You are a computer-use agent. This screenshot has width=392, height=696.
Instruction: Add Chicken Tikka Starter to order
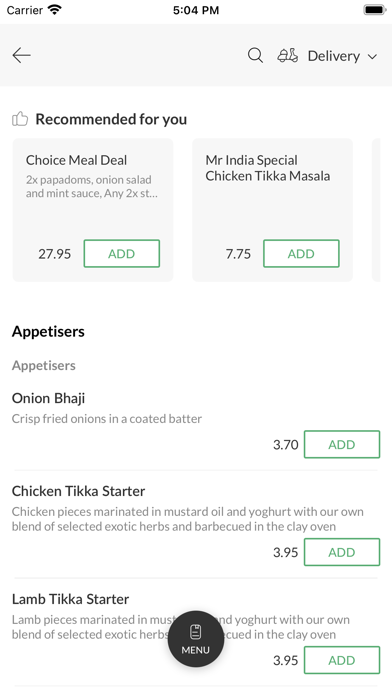(342, 552)
